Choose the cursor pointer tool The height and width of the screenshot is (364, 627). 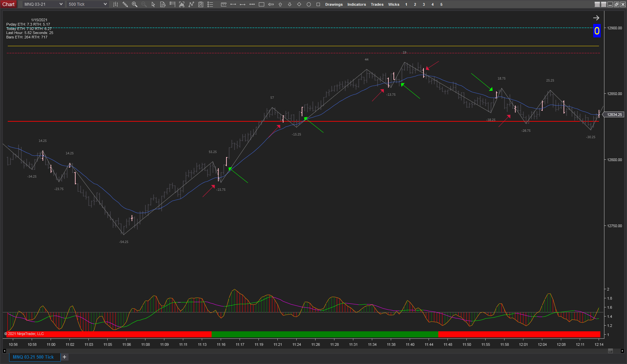pos(153,4)
